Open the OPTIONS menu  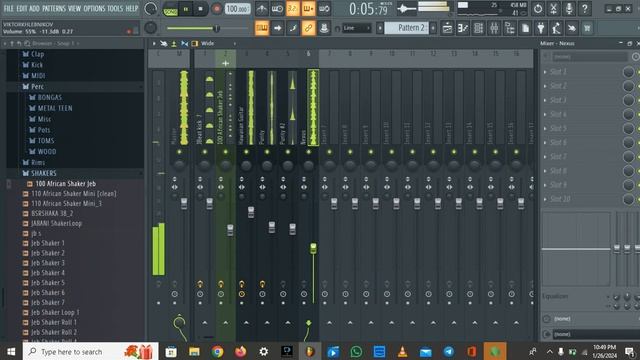pyautogui.click(x=95, y=9)
